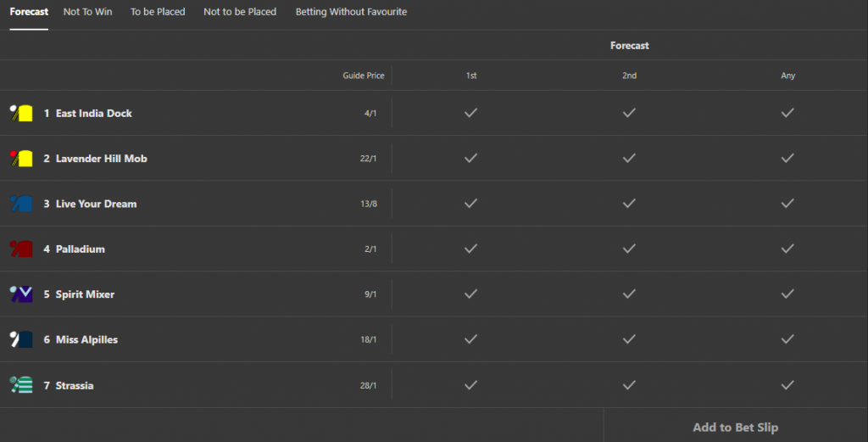The image size is (868, 442).
Task: Switch to the Not To Win tab
Action: 88,12
